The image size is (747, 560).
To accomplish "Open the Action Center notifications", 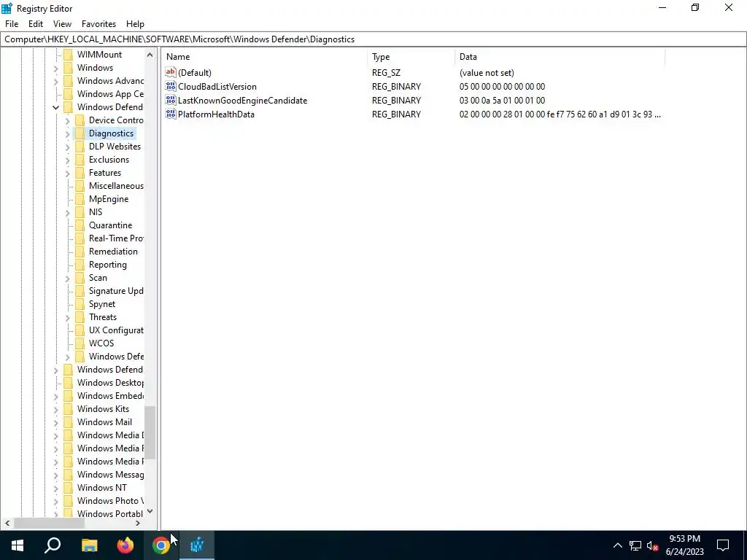I will coord(723,545).
